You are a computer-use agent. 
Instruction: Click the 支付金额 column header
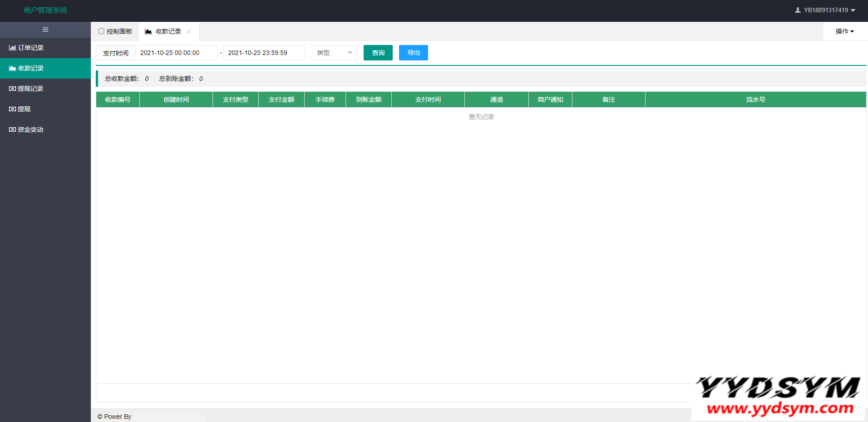pyautogui.click(x=281, y=99)
